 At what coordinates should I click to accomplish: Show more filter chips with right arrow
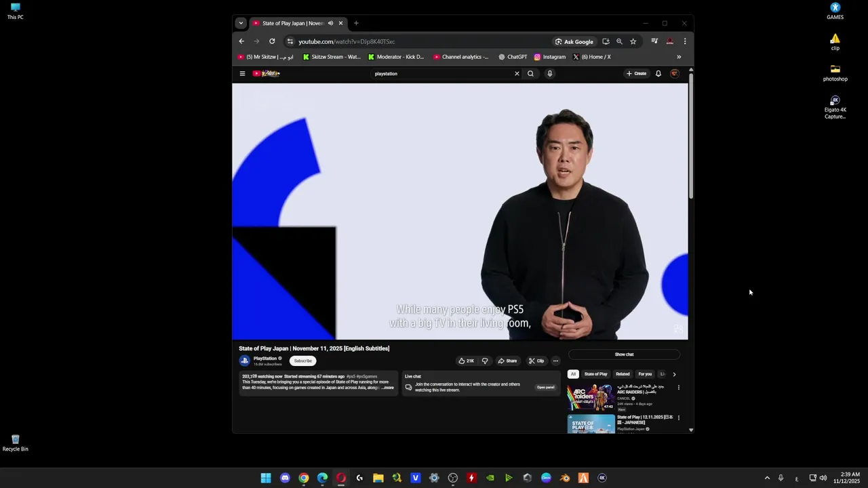(674, 374)
